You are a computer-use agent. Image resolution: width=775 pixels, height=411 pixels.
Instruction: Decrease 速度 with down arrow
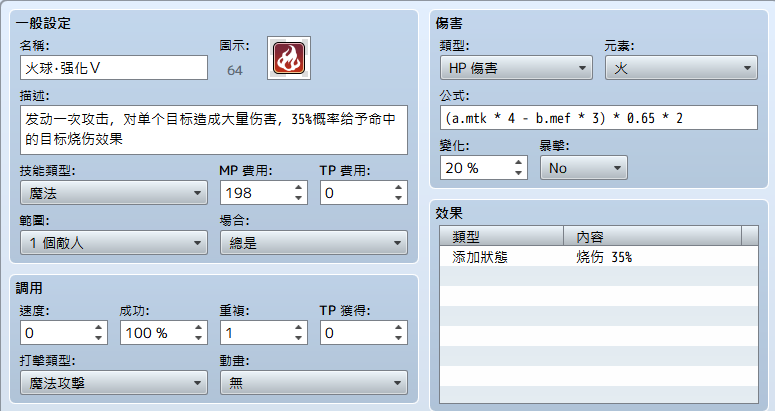[98, 338]
